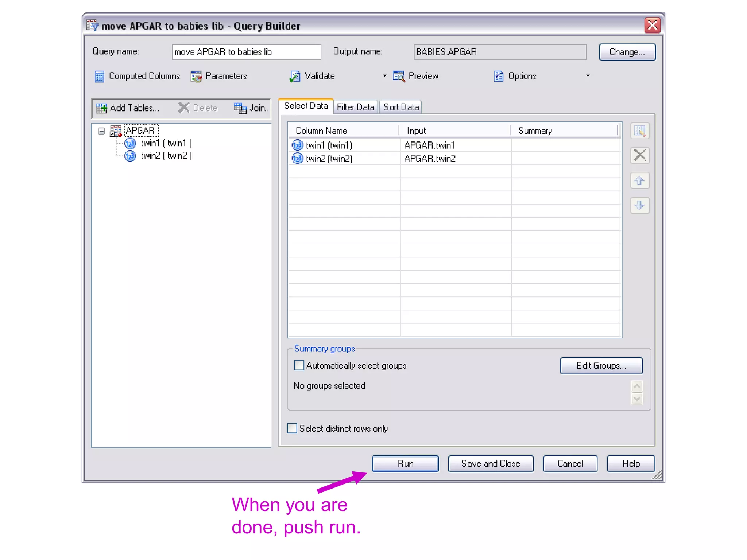Click the Validate query icon

295,76
